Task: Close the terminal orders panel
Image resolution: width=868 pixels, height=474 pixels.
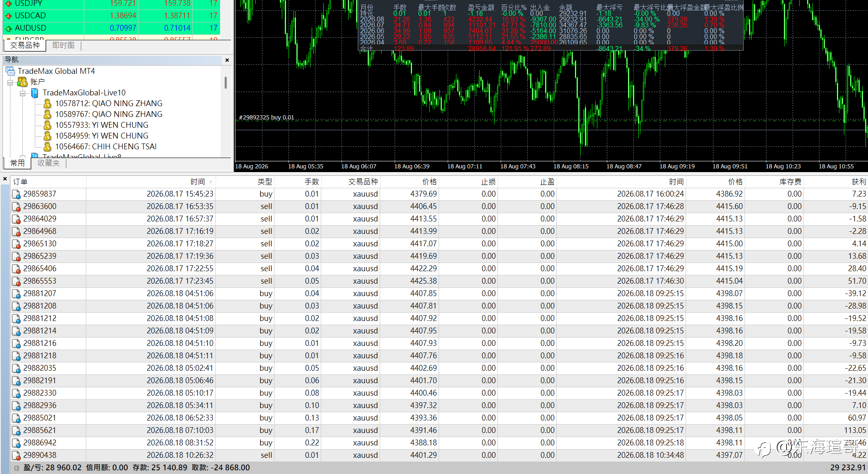Action: (x=5, y=179)
